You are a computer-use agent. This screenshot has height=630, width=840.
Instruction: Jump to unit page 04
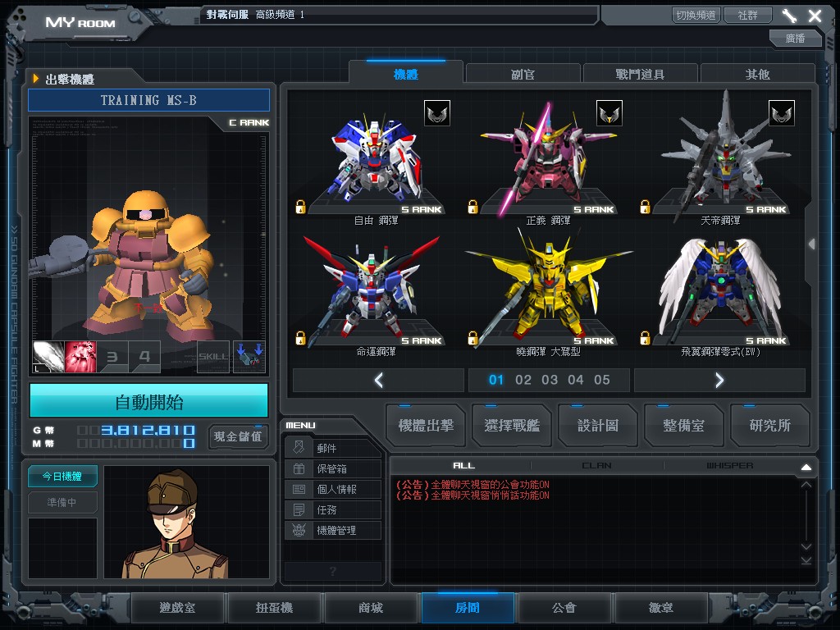point(576,380)
